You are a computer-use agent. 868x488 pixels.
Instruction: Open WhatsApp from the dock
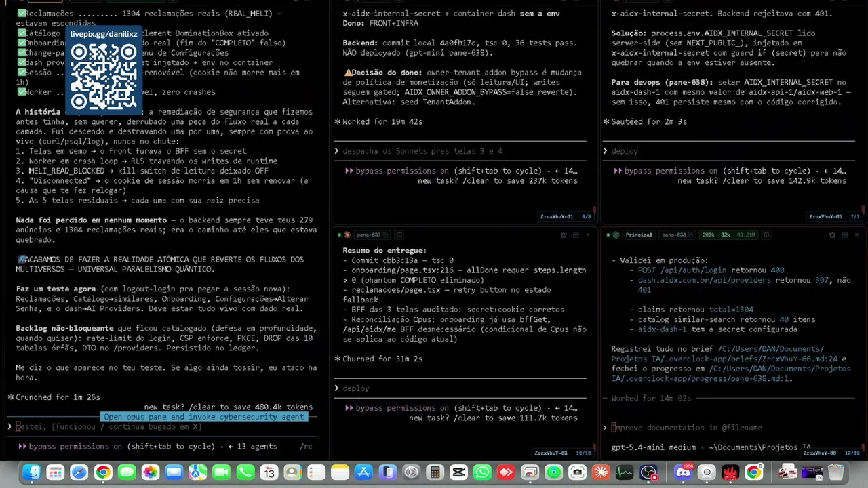(482, 472)
